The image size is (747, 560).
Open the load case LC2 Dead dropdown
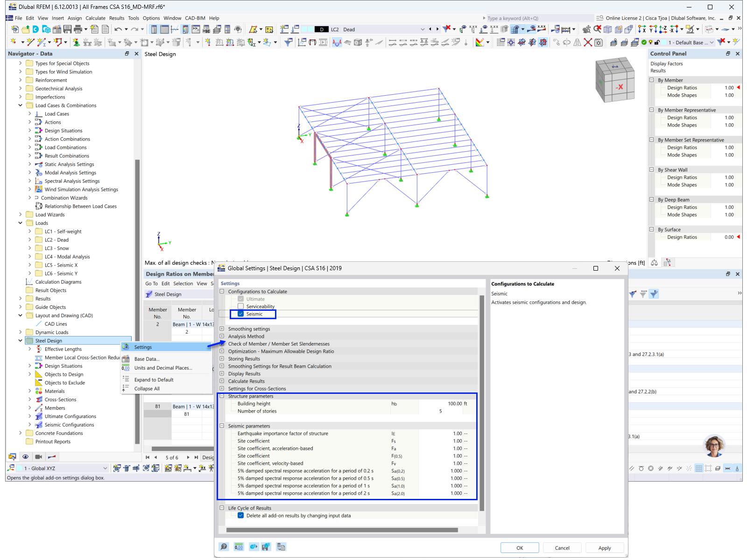423,29
